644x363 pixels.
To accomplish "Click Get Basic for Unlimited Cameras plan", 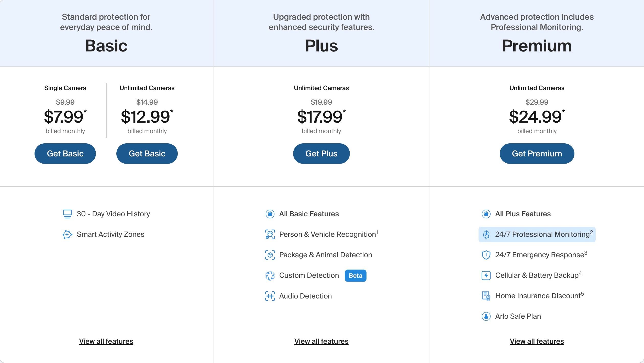I will click(147, 153).
